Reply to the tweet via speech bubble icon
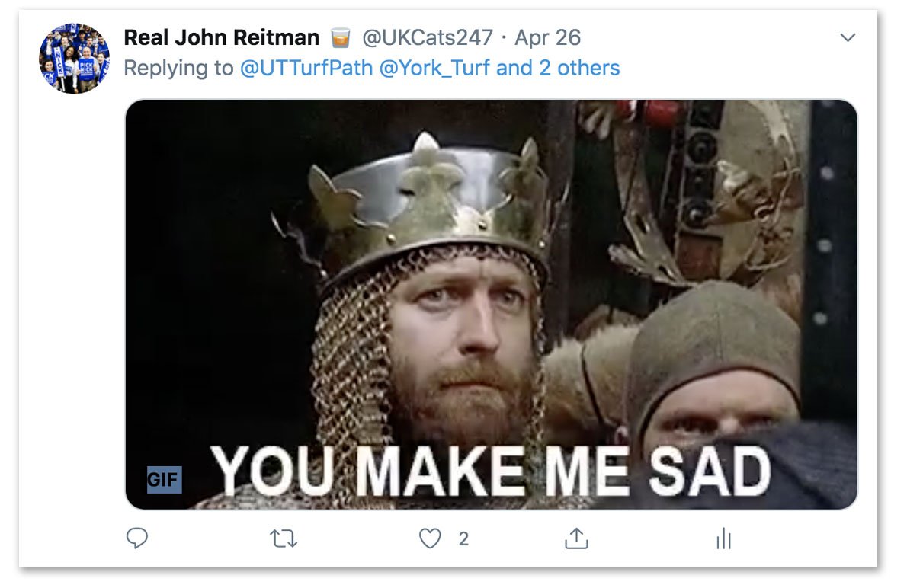Screen dimensions: 907x588 click(x=136, y=539)
